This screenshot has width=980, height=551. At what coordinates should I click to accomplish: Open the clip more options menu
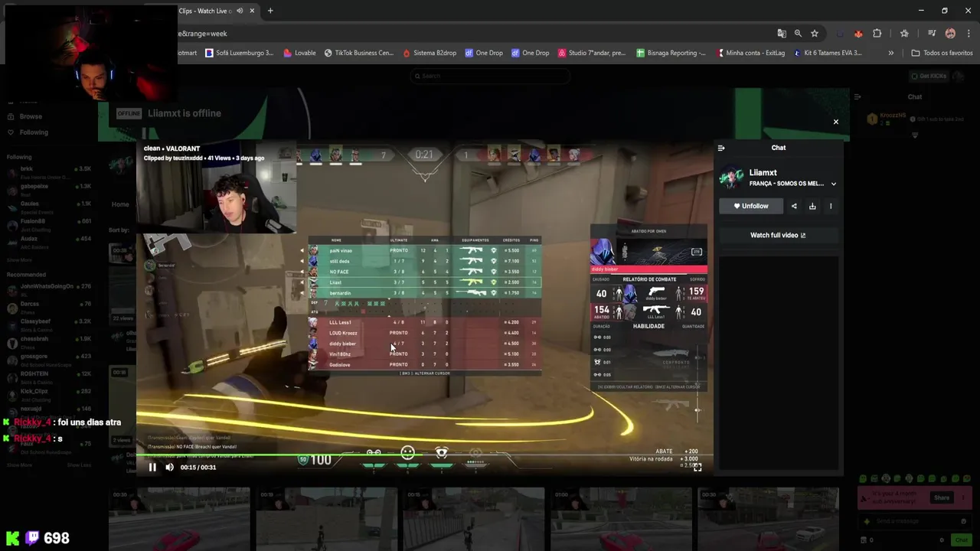831,206
